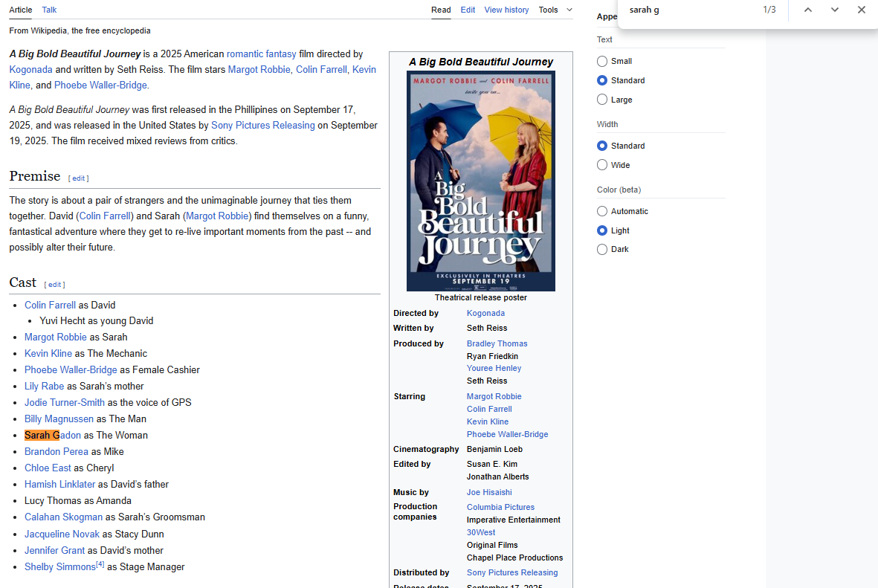Open Margot Robbie link in Premise section
878x588 pixels.
pyautogui.click(x=217, y=216)
